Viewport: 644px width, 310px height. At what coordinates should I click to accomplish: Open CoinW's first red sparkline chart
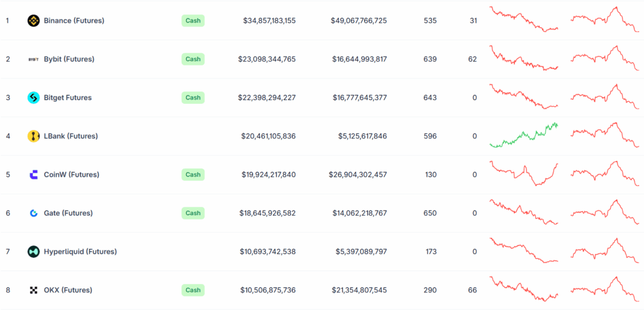pyautogui.click(x=524, y=174)
